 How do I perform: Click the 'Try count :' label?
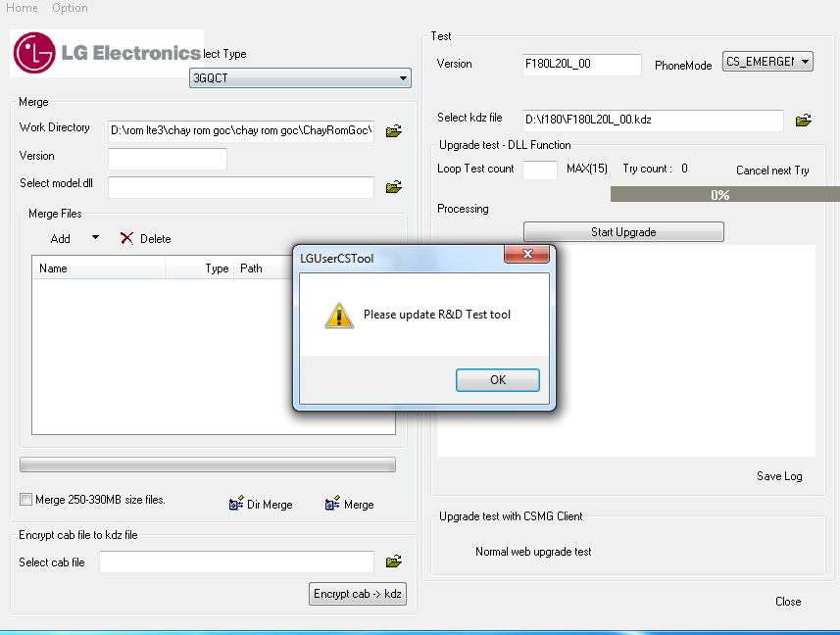coord(647,169)
